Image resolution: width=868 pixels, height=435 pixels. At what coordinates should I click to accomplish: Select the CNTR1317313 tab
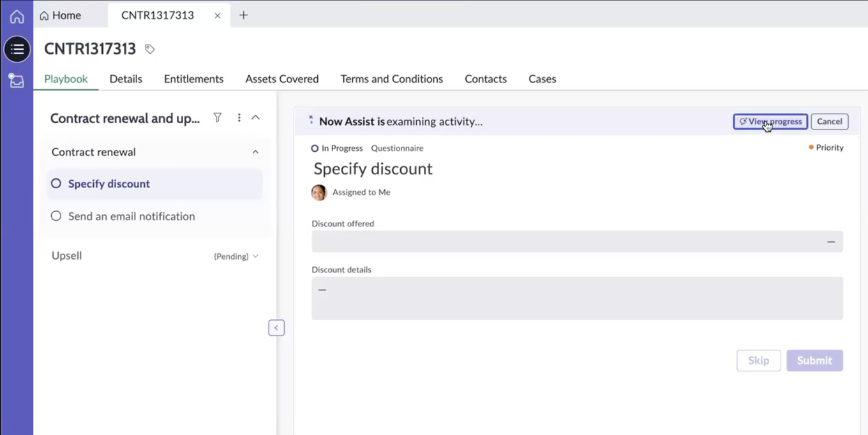point(158,15)
